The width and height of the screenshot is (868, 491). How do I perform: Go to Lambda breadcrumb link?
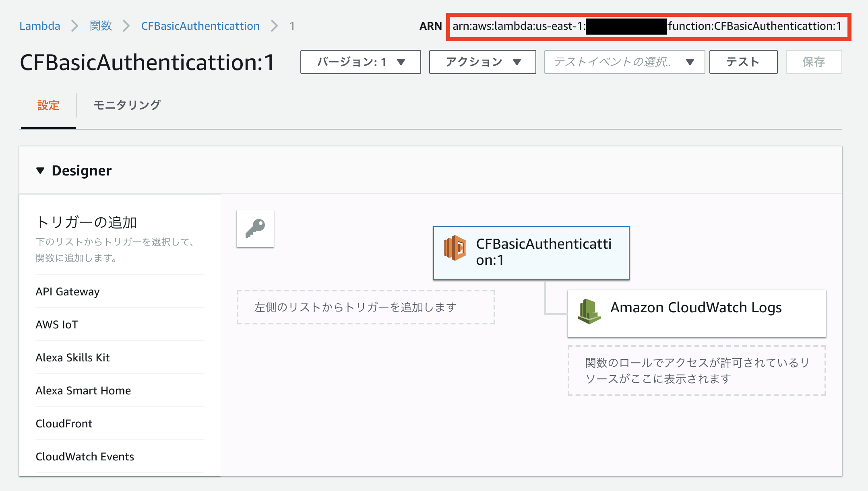(40, 26)
